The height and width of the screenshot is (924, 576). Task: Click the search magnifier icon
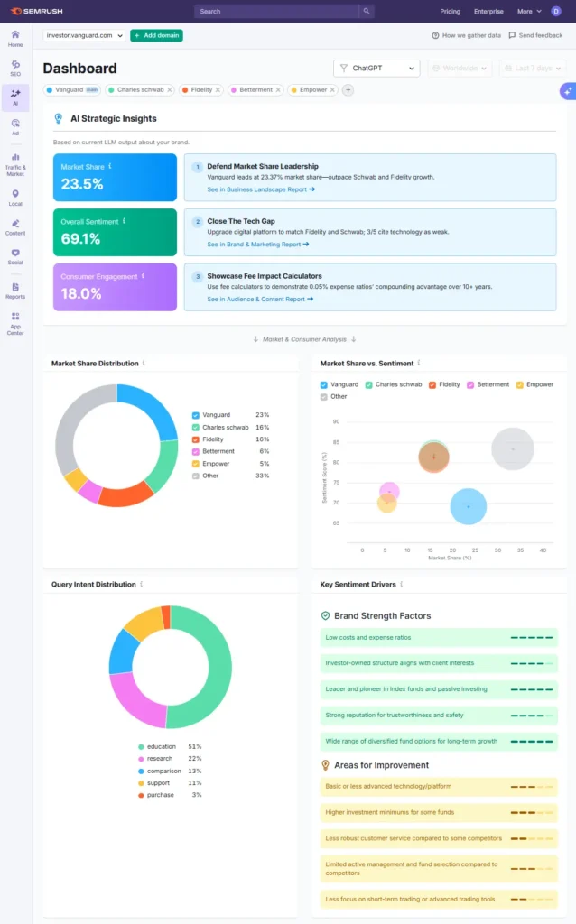[x=367, y=11]
